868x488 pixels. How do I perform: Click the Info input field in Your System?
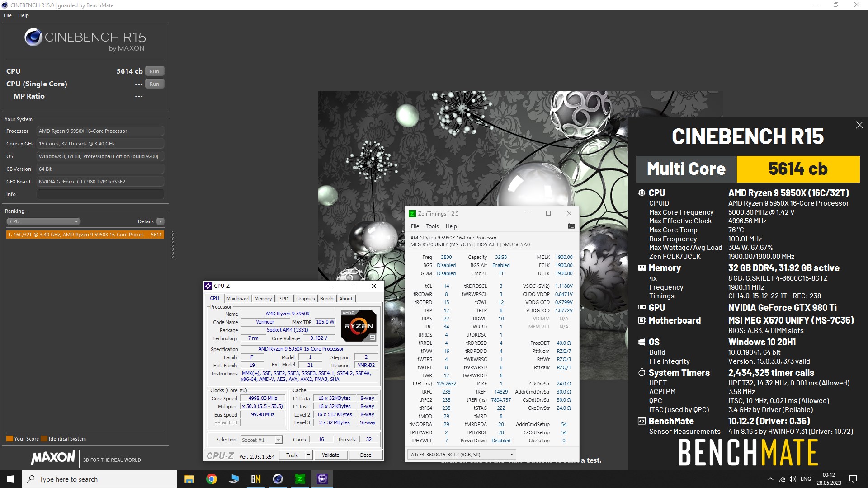pyautogui.click(x=100, y=194)
